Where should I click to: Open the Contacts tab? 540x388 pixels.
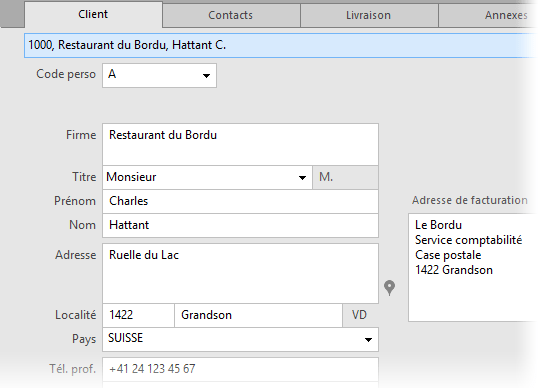coord(231,15)
